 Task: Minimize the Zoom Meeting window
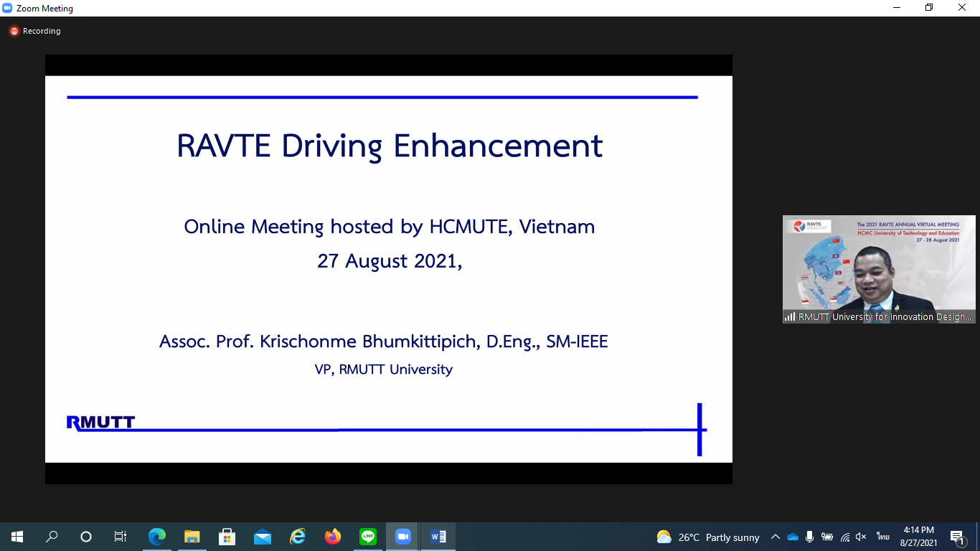point(897,8)
